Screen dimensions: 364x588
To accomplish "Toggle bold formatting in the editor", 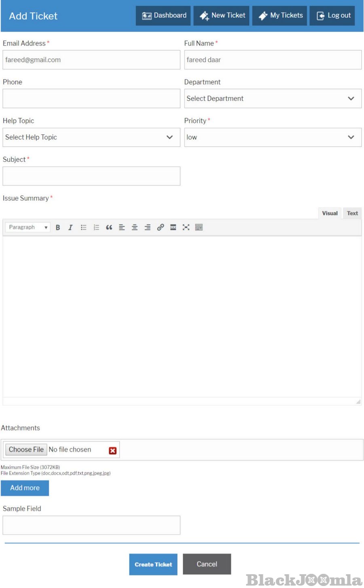I will pos(58,227).
